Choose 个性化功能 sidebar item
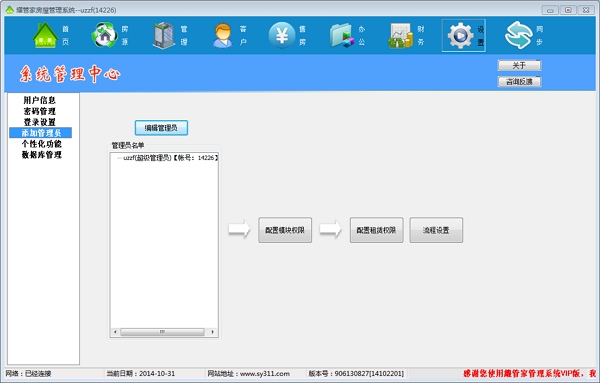The width and height of the screenshot is (600, 383). (41, 144)
